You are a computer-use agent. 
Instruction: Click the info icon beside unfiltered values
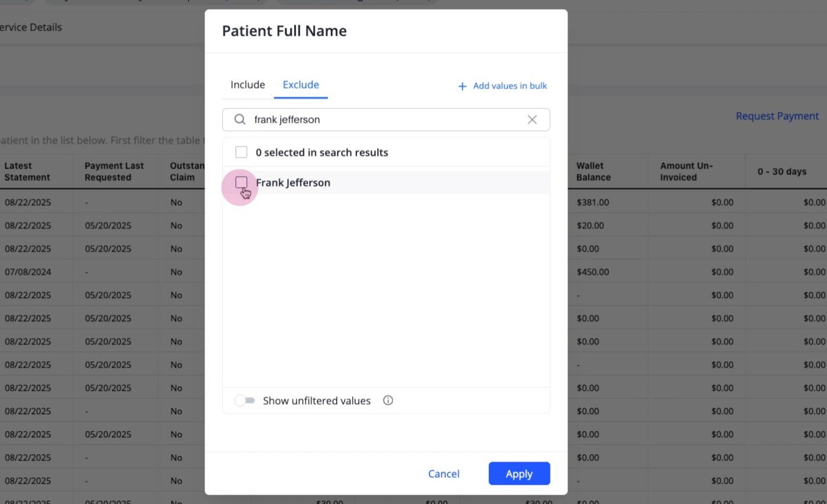(x=388, y=400)
